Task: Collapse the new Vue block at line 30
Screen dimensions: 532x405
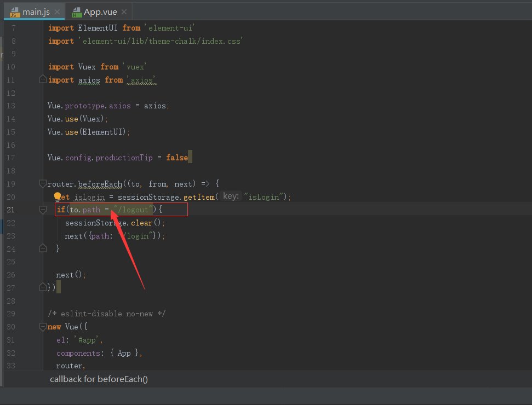Action: point(43,326)
